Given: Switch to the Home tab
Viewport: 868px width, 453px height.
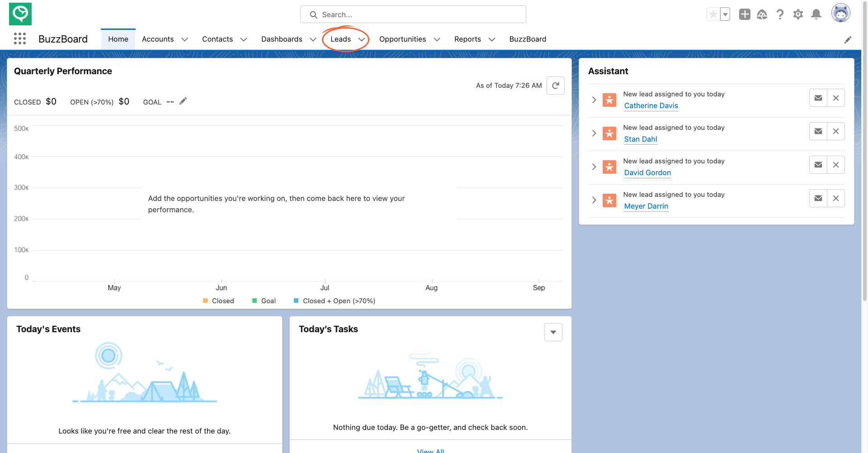Looking at the screenshot, I should (118, 39).
